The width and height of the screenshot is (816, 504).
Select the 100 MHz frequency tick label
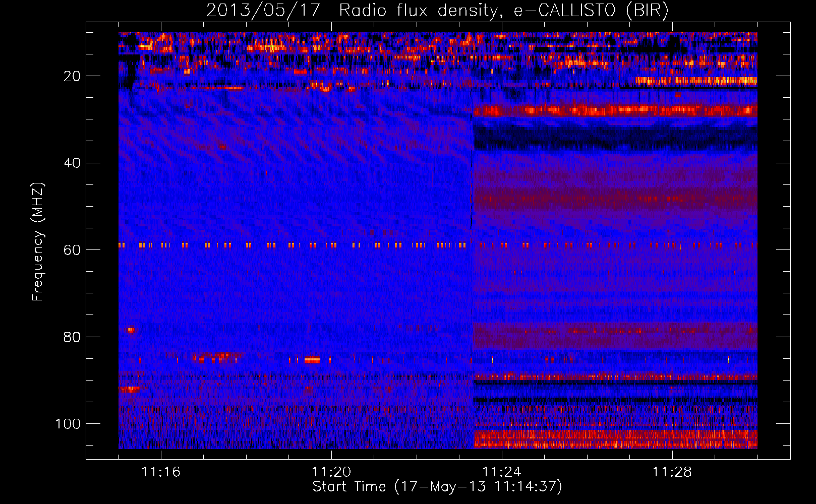click(69, 424)
